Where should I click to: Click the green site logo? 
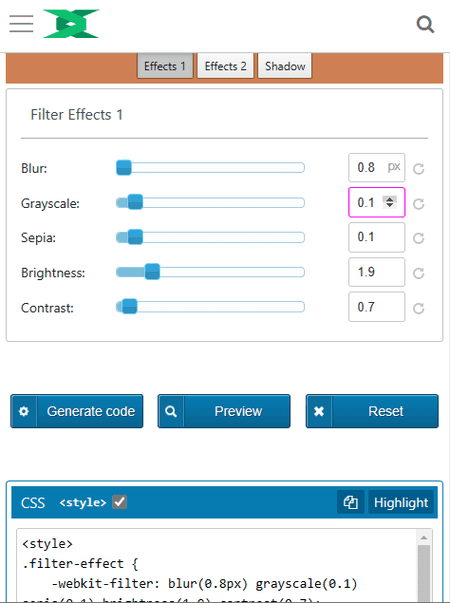click(x=71, y=24)
